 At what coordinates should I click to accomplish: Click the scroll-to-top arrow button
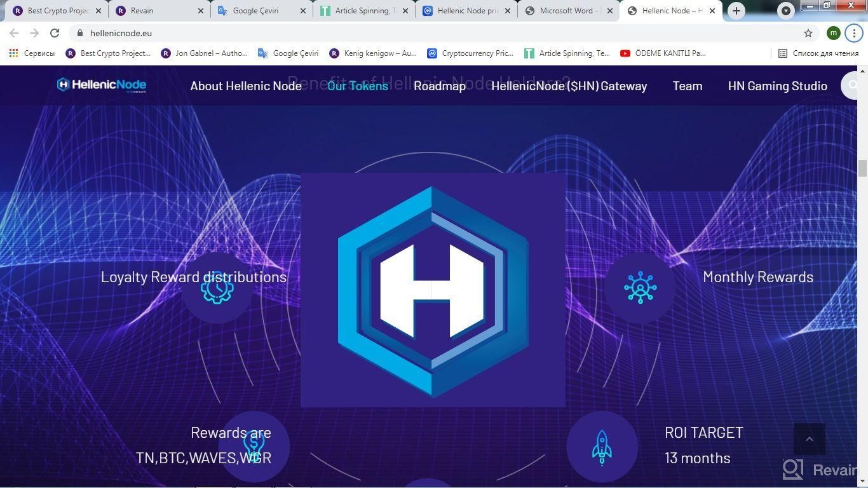coord(810,439)
